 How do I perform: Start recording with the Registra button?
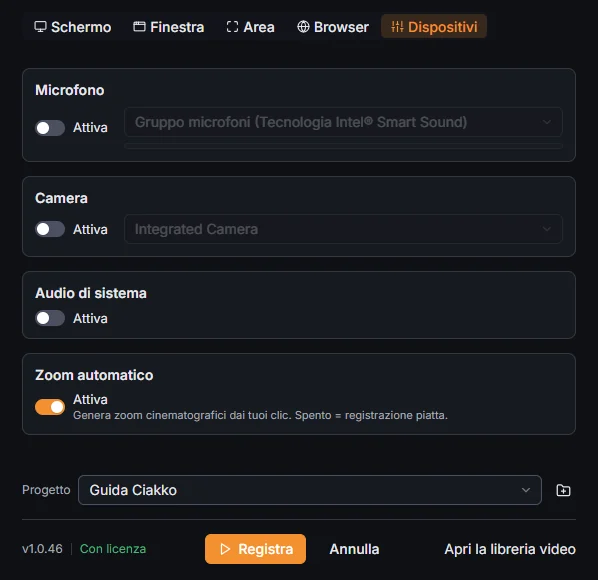pyautogui.click(x=255, y=549)
